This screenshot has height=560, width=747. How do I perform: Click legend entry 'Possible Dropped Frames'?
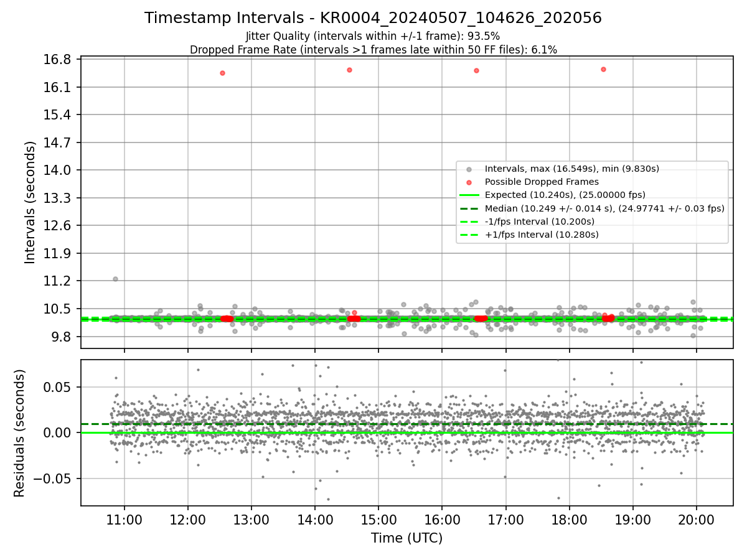tap(542, 182)
